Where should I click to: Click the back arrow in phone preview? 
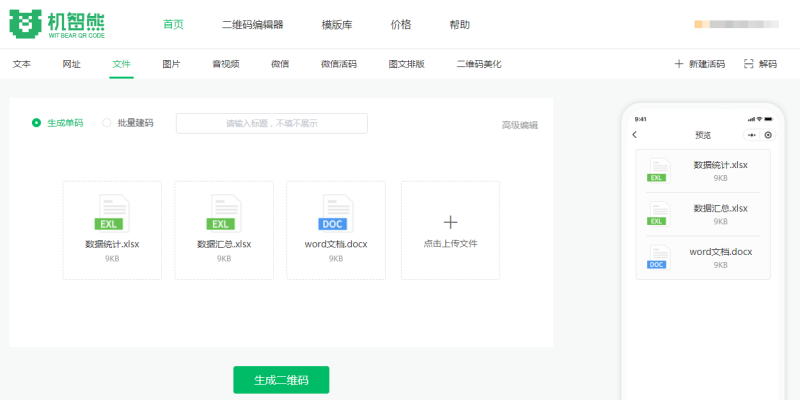(x=635, y=135)
